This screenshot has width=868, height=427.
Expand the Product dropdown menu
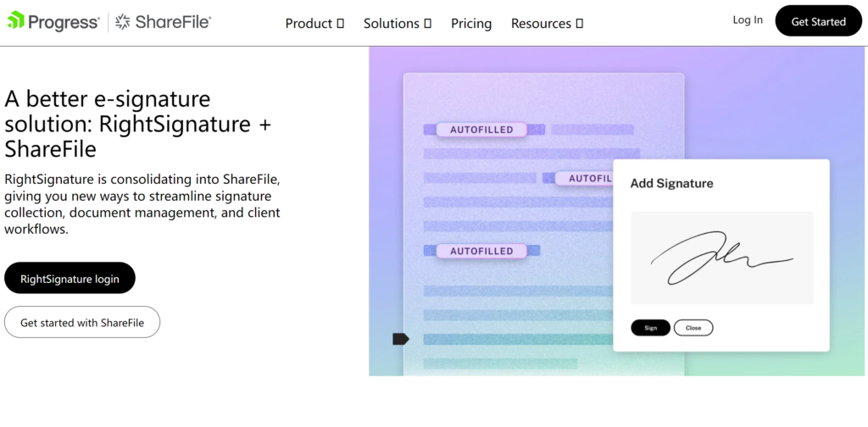(314, 24)
